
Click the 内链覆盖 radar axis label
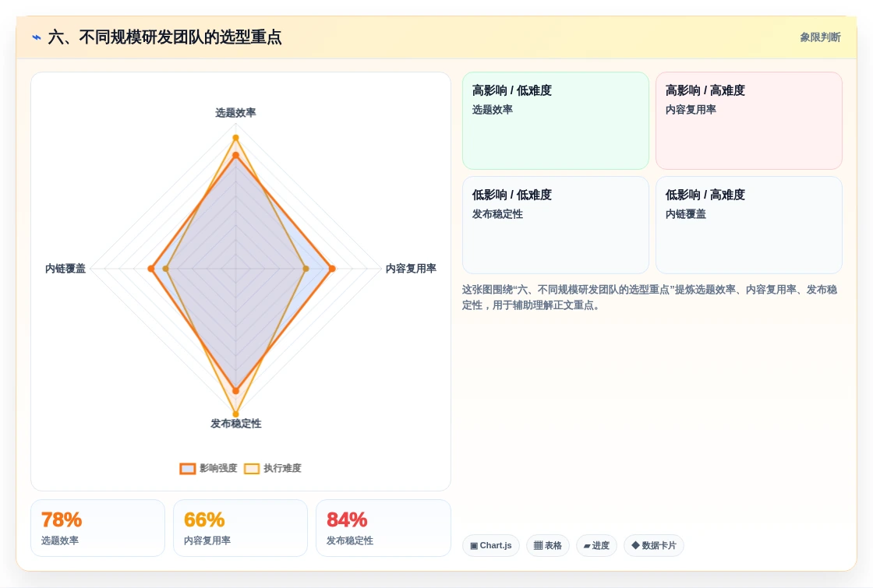click(x=65, y=269)
